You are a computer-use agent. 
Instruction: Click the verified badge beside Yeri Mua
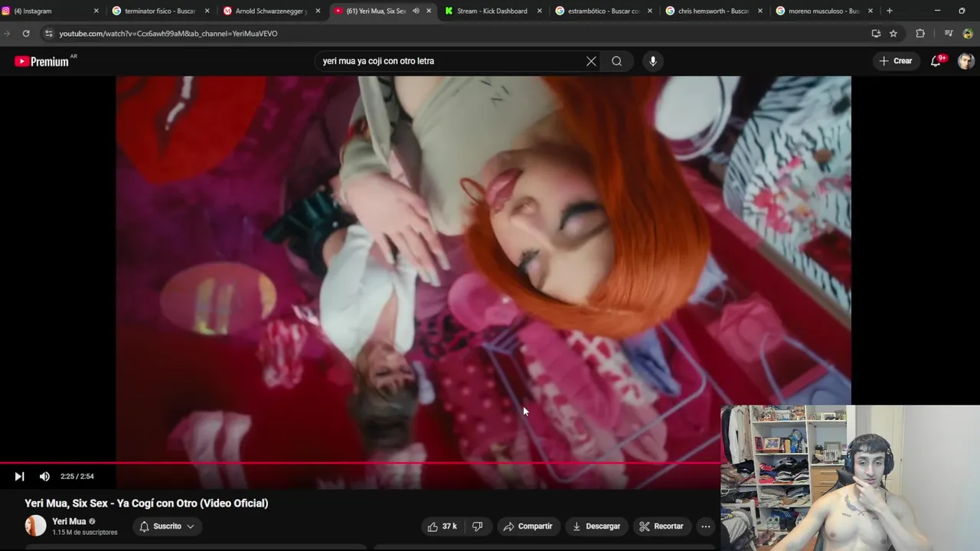pyautogui.click(x=93, y=521)
